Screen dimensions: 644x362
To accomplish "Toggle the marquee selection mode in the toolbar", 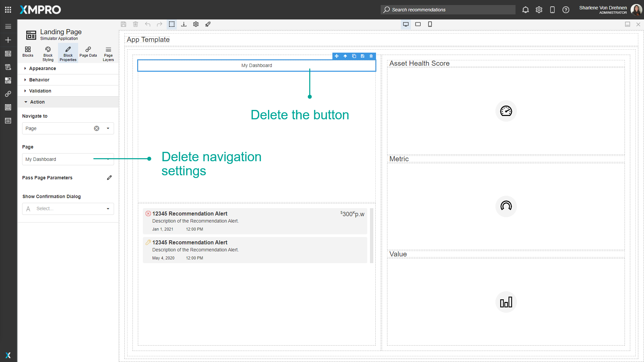I will pyautogui.click(x=172, y=24).
